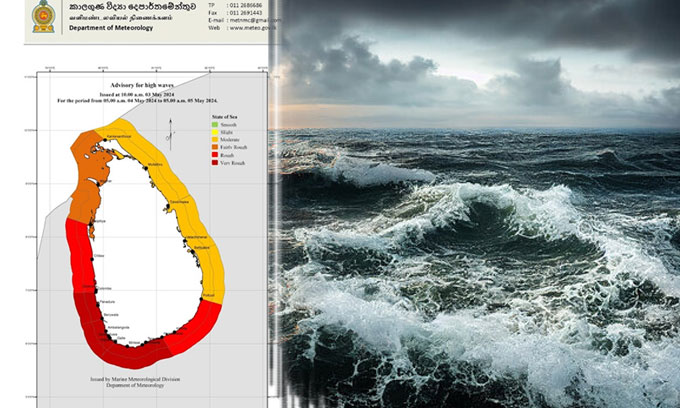Click the 'Moderate' legend label
This screenshot has width=680, height=408.
pyautogui.click(x=230, y=140)
